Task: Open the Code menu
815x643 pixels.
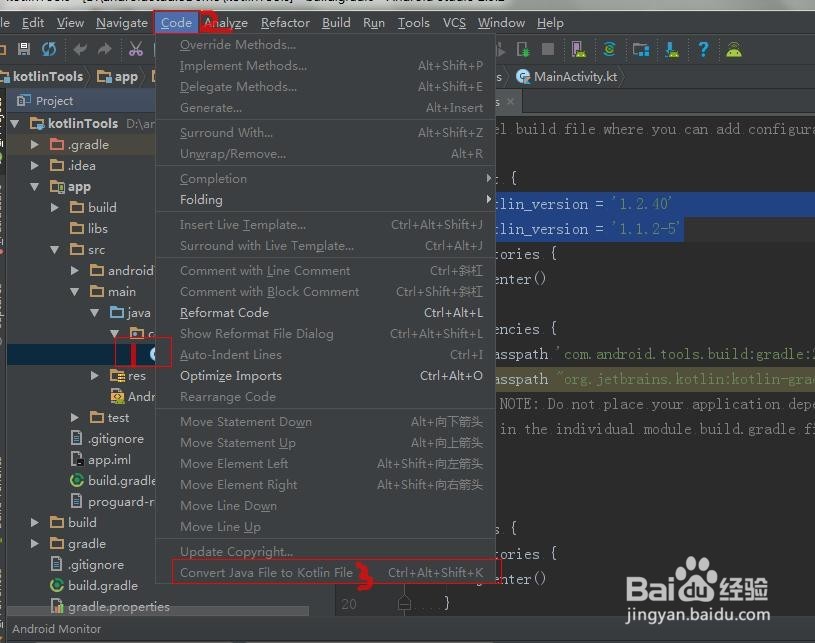Action: (176, 23)
